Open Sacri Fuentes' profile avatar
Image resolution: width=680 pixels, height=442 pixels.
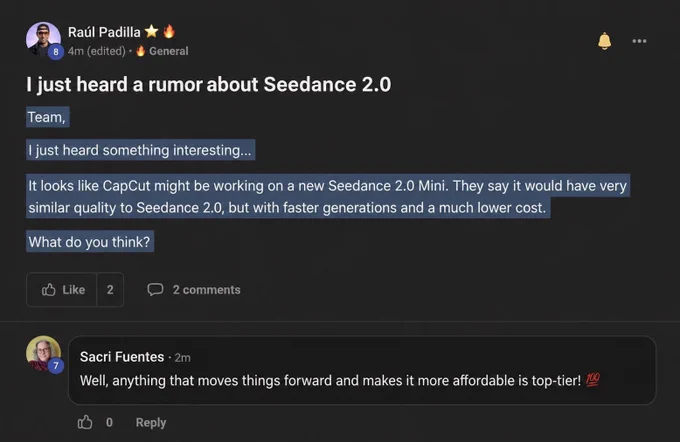tap(43, 353)
